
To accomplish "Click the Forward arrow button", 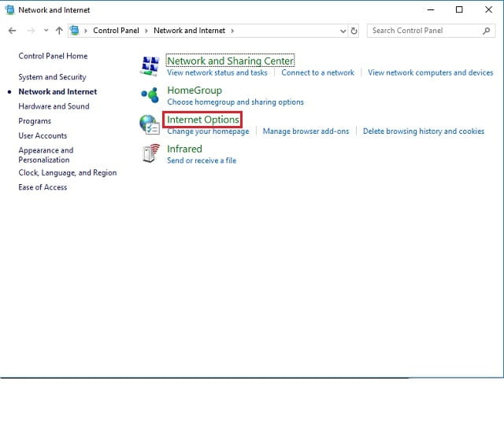I will pyautogui.click(x=31, y=31).
